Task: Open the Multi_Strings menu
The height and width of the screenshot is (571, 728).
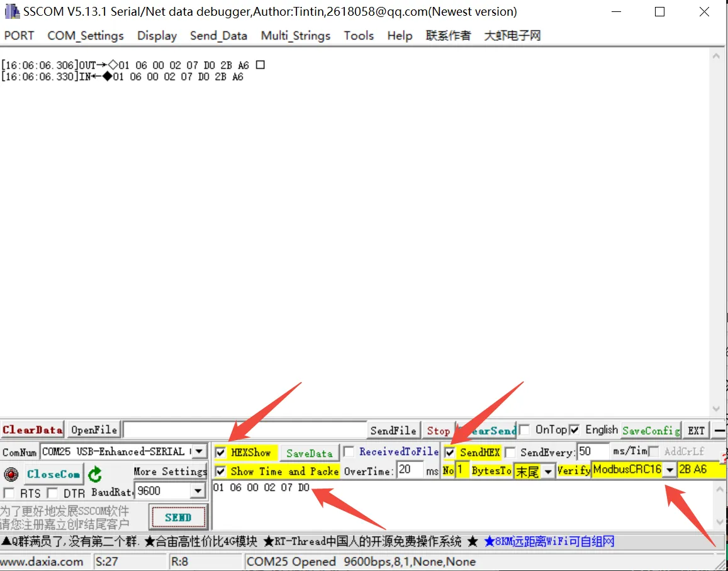Action: (x=295, y=36)
